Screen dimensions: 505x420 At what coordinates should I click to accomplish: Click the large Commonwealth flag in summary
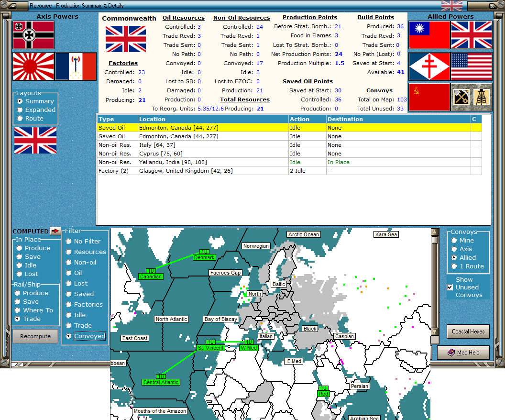click(126, 39)
